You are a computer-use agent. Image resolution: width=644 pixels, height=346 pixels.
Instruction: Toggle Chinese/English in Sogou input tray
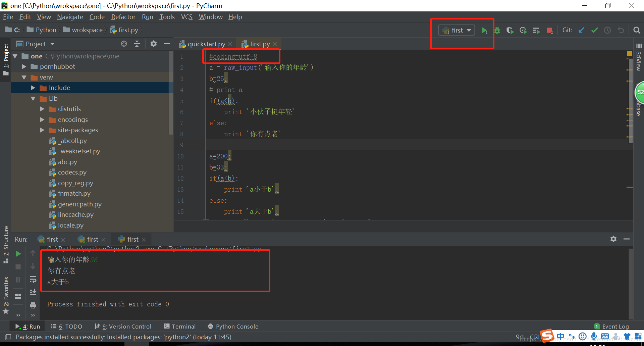[x=560, y=336]
